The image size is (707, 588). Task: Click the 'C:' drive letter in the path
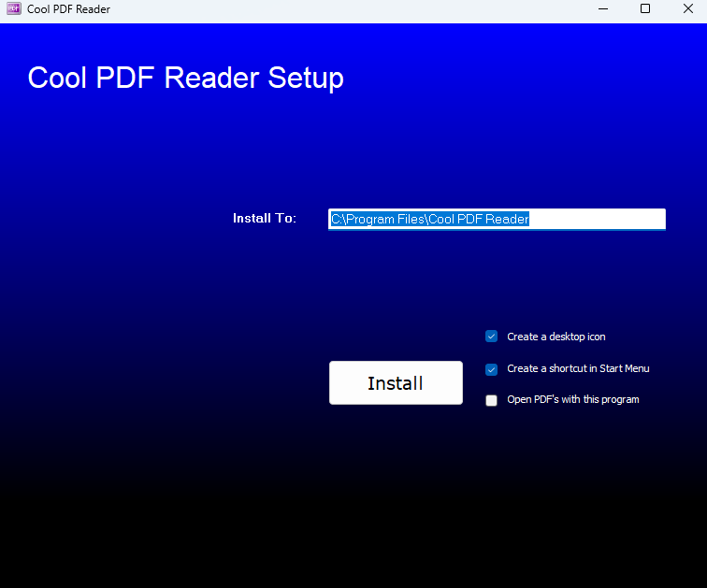(x=337, y=219)
